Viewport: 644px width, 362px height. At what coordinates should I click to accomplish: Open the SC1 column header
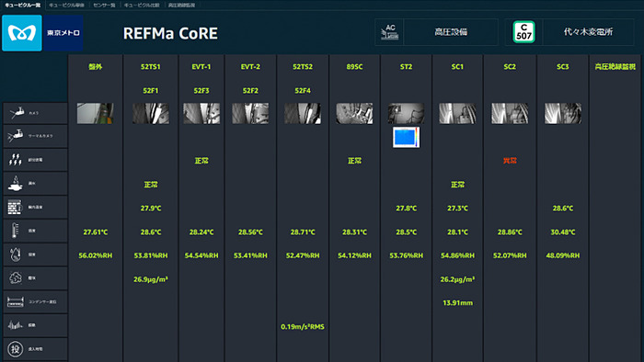(x=457, y=66)
